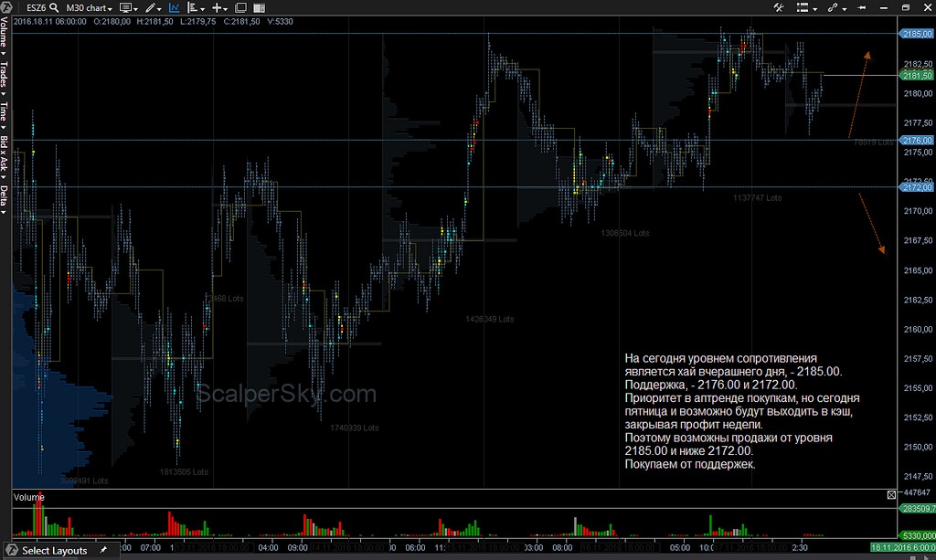
Task: Click the 2172,00 support level label
Action: click(916, 187)
